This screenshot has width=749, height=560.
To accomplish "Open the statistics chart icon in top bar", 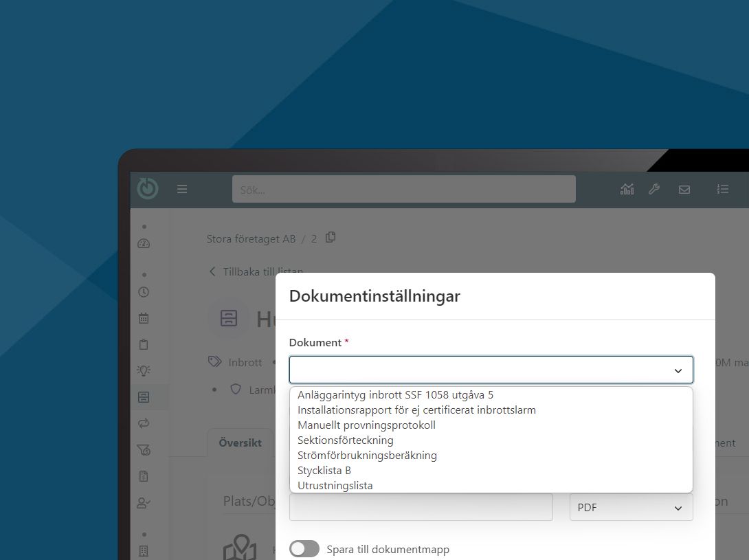I will 627,189.
